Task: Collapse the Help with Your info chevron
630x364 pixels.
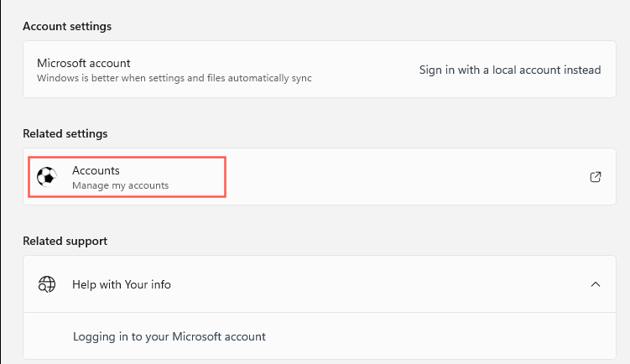Action: click(596, 284)
